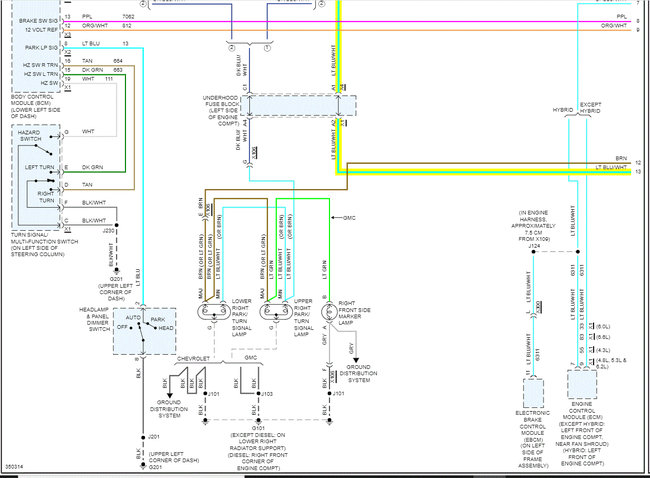
Task: Click the hazard switch contact symbol
Action: point(44,150)
